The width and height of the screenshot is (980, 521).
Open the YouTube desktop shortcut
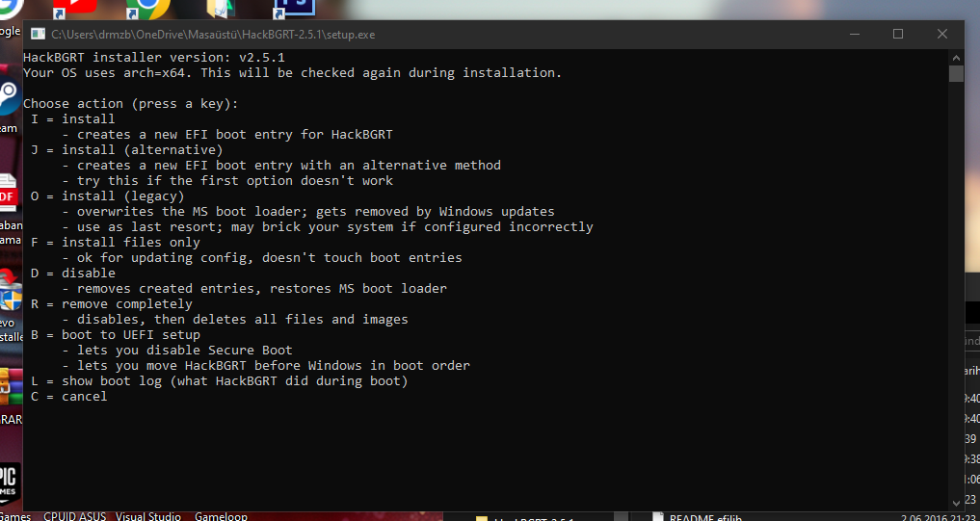(74, 8)
